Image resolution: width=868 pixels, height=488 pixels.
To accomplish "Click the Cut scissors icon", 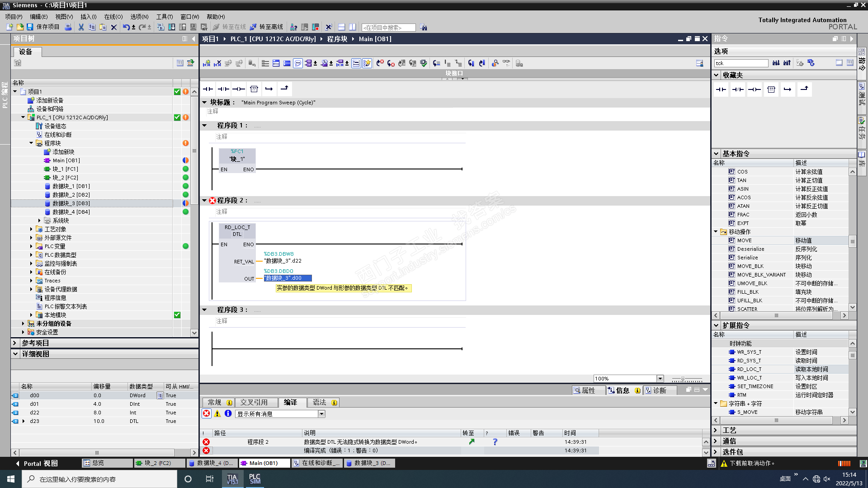I will 81,27.
